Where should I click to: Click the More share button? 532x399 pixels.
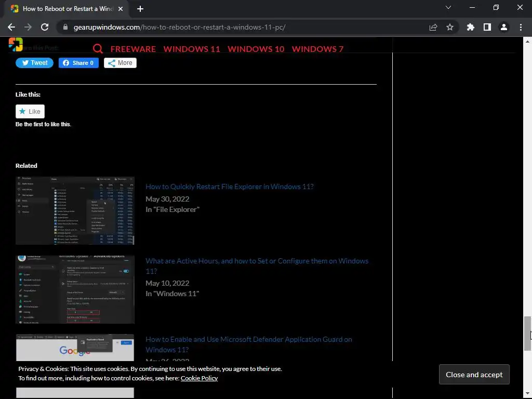pyautogui.click(x=120, y=63)
